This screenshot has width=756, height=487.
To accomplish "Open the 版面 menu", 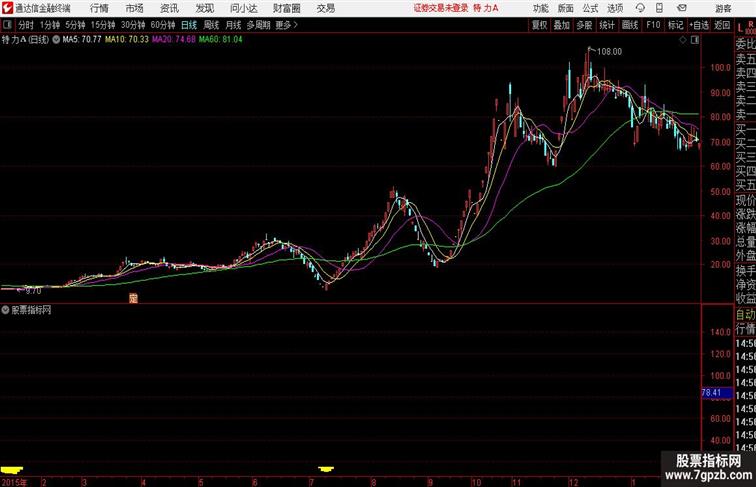I will tap(566, 8).
